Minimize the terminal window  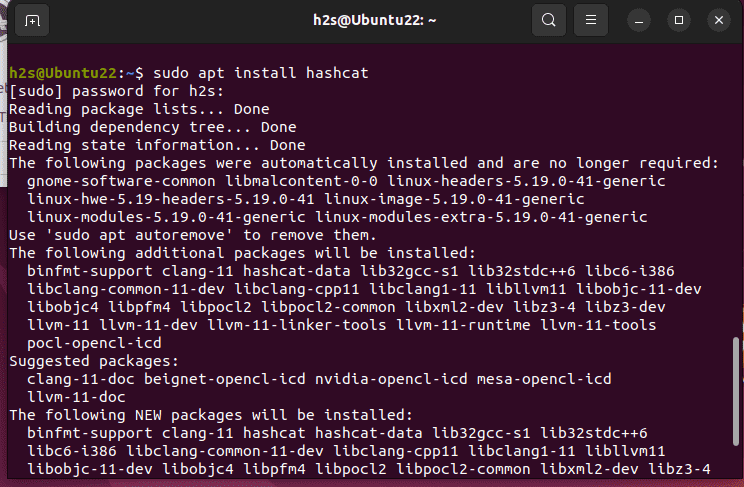click(639, 20)
